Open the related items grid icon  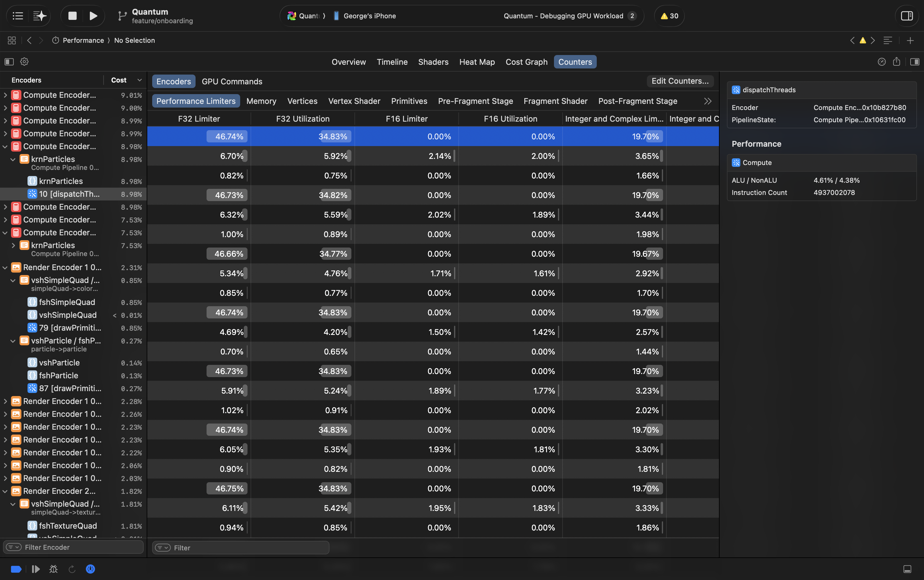pos(12,40)
